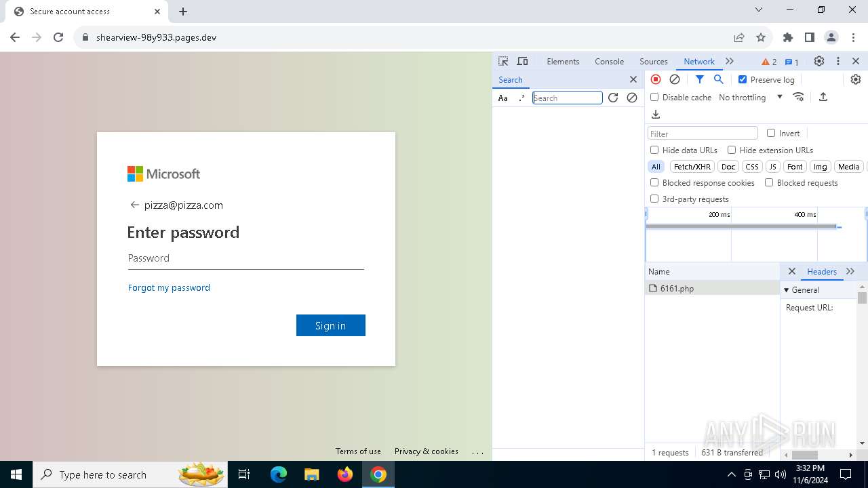Enable 3rd-party requests checkbox

coord(654,199)
